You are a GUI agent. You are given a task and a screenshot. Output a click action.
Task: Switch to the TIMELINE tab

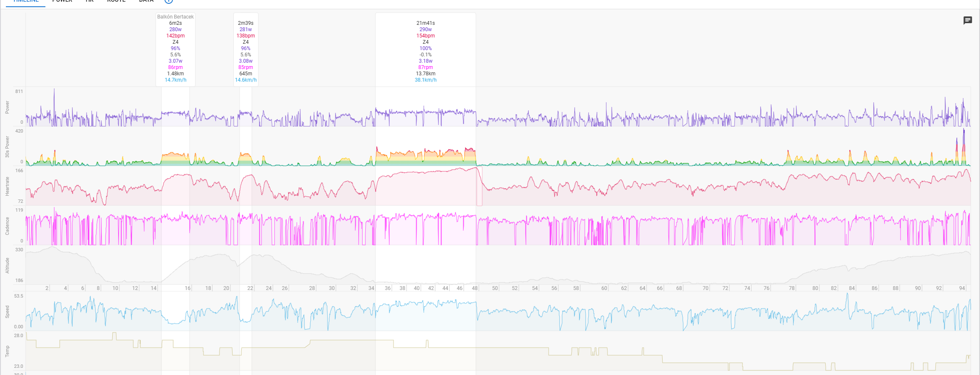tap(26, 1)
